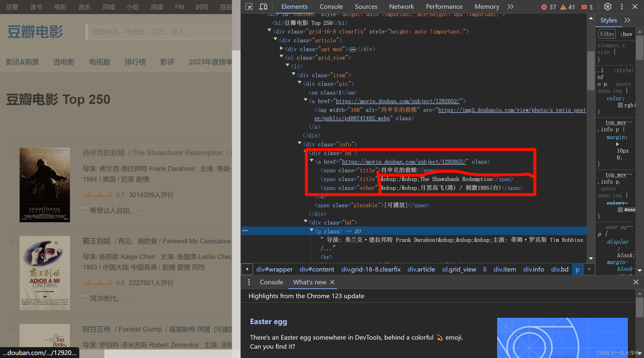
Task: Show more DevTools tabs chevron
Action: click(510, 7)
